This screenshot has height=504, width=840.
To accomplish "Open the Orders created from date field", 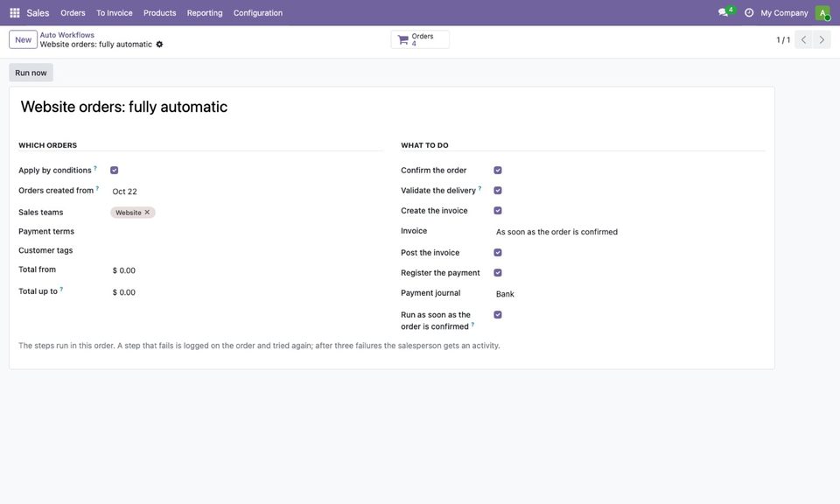I will click(247, 192).
